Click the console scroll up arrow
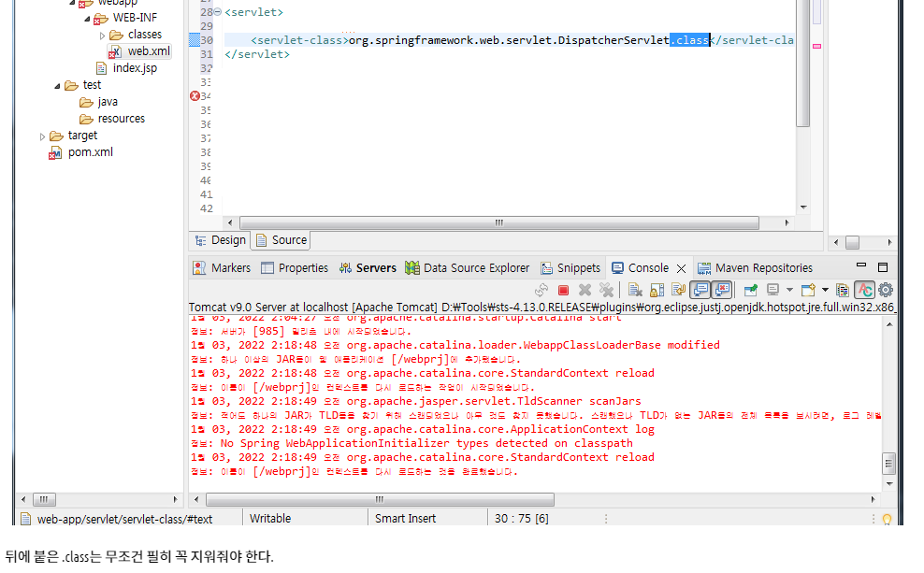The width and height of the screenshot is (924, 573). coord(889,324)
